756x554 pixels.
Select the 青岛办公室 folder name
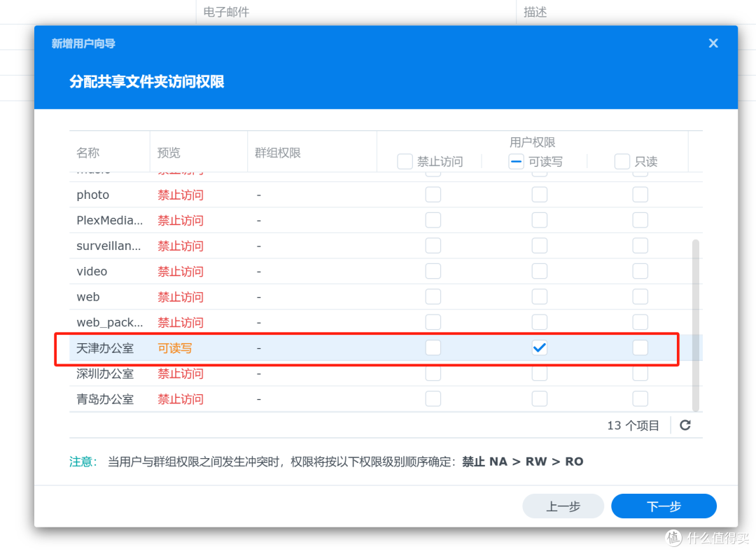click(x=104, y=399)
